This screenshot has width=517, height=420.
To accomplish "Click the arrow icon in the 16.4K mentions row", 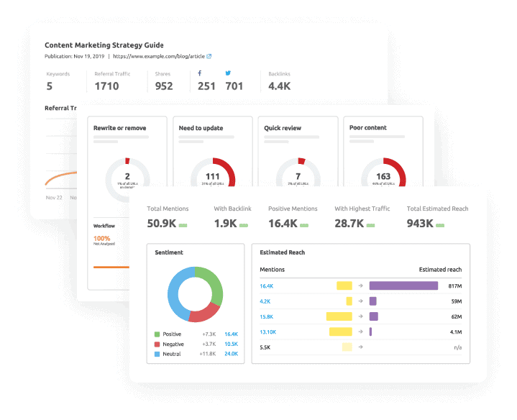I will coord(360,286).
